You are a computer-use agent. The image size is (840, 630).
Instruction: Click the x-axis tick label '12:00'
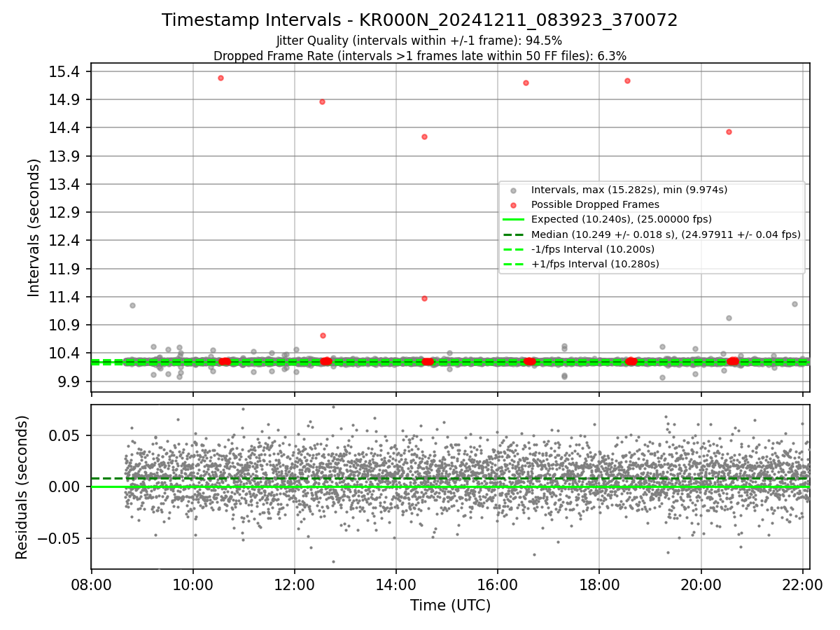[x=295, y=584]
